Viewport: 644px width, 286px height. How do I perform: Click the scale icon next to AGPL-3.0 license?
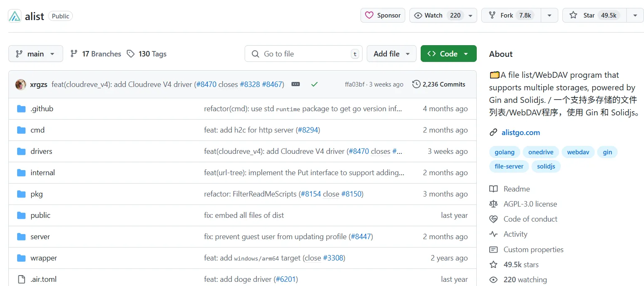click(493, 204)
